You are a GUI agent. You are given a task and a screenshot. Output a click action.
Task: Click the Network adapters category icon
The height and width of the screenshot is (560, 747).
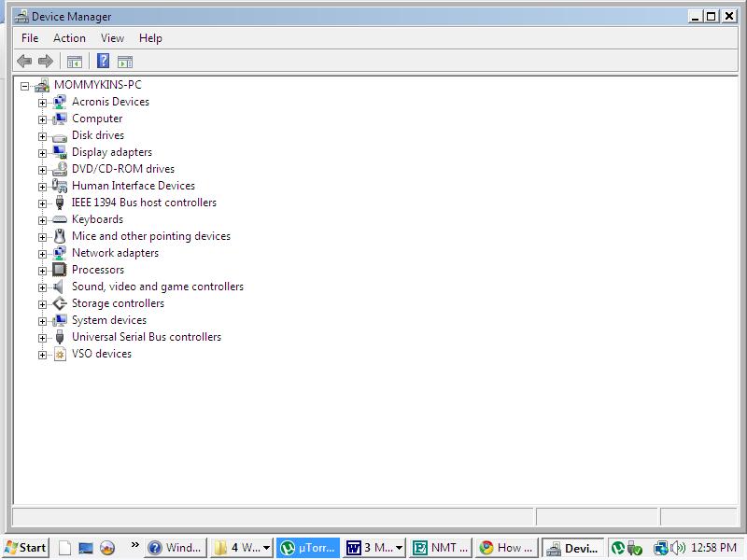[x=60, y=253]
